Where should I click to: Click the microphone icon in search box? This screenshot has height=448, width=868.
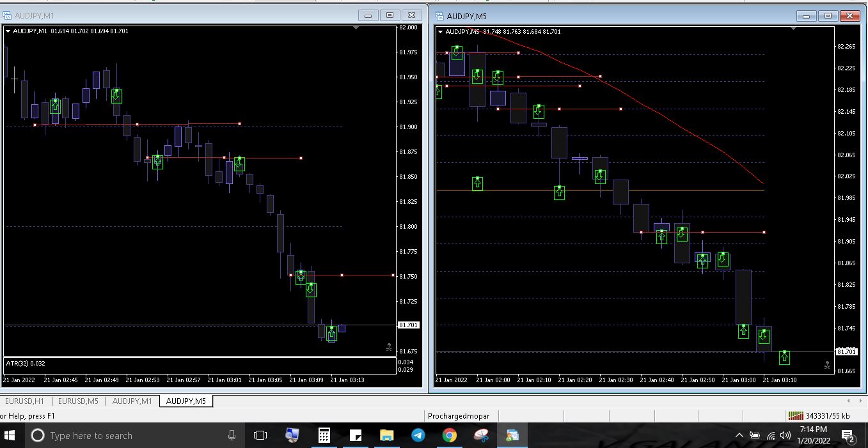[232, 435]
